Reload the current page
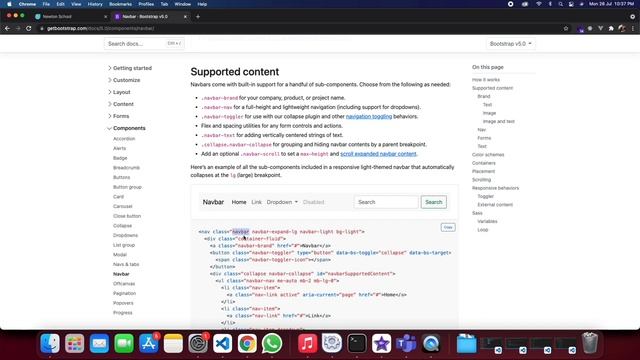 pos(29,28)
